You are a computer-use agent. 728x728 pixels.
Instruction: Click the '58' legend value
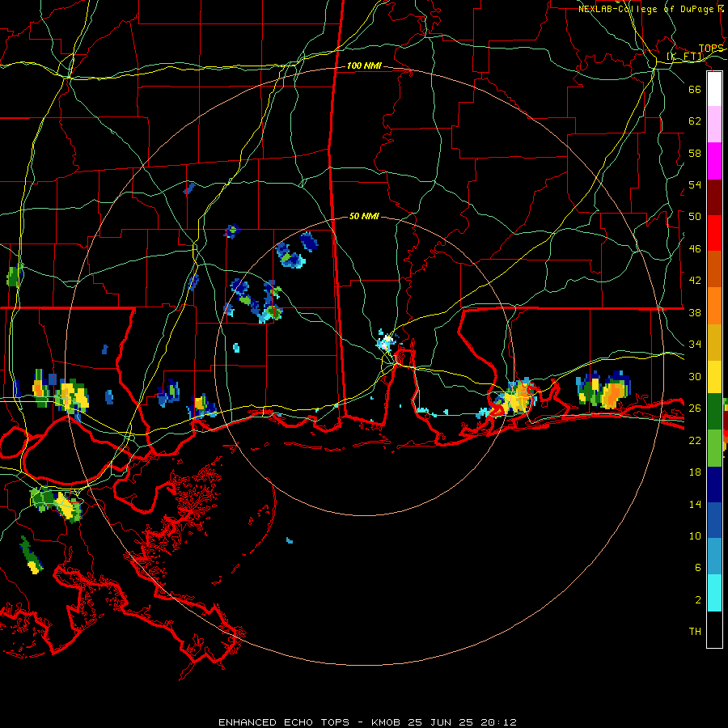pyautogui.click(x=695, y=153)
